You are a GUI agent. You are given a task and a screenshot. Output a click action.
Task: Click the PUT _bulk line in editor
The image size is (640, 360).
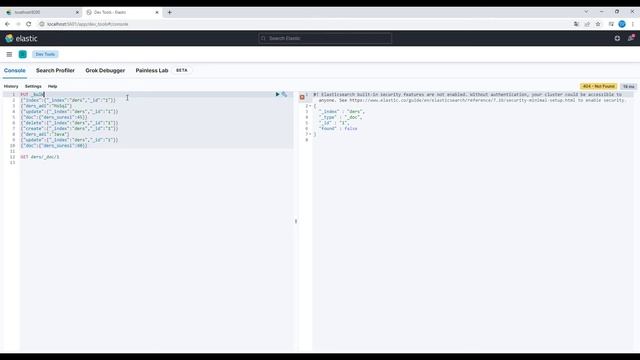tap(33, 94)
